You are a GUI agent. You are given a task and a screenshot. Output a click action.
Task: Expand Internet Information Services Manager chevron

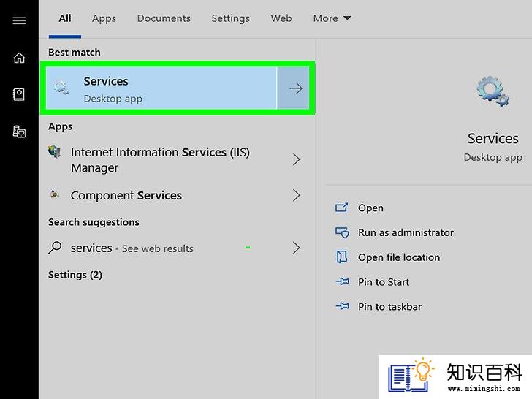(x=296, y=159)
